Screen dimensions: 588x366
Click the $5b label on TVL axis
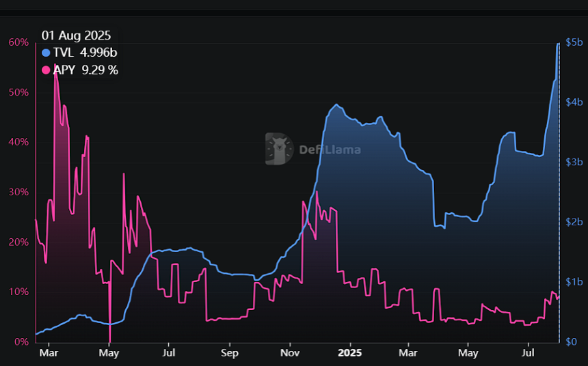(x=574, y=42)
